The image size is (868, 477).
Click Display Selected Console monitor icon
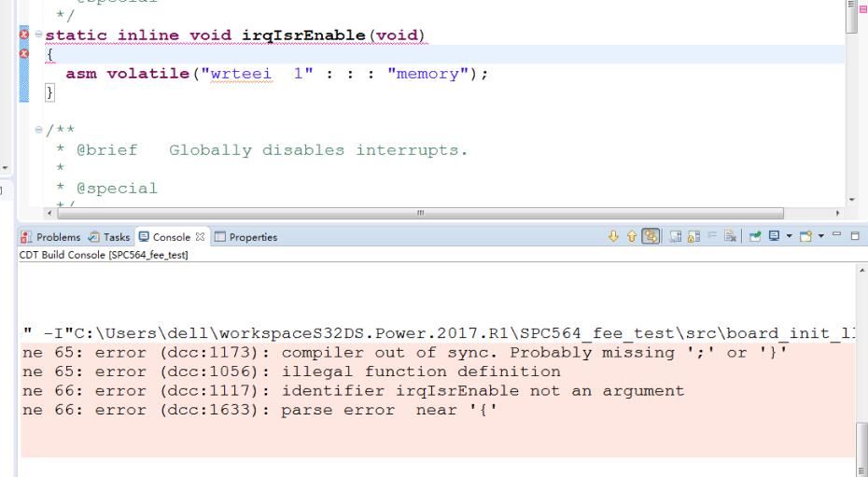point(775,236)
